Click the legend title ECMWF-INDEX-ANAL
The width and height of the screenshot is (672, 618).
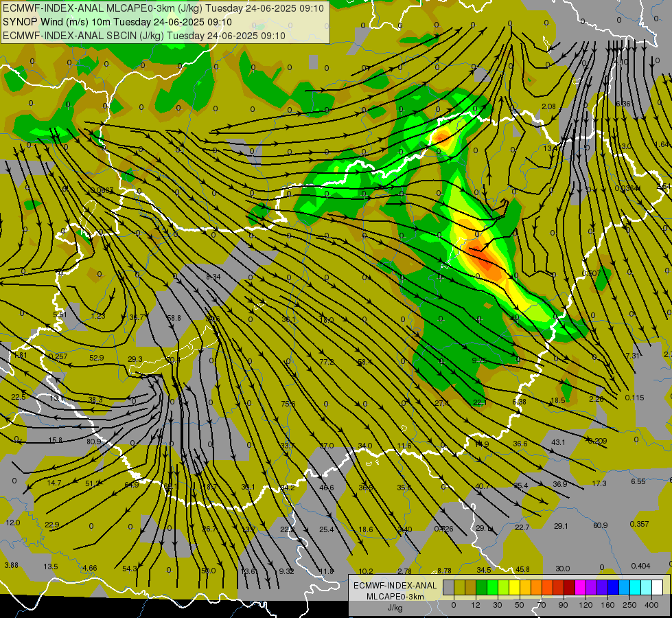(395, 586)
